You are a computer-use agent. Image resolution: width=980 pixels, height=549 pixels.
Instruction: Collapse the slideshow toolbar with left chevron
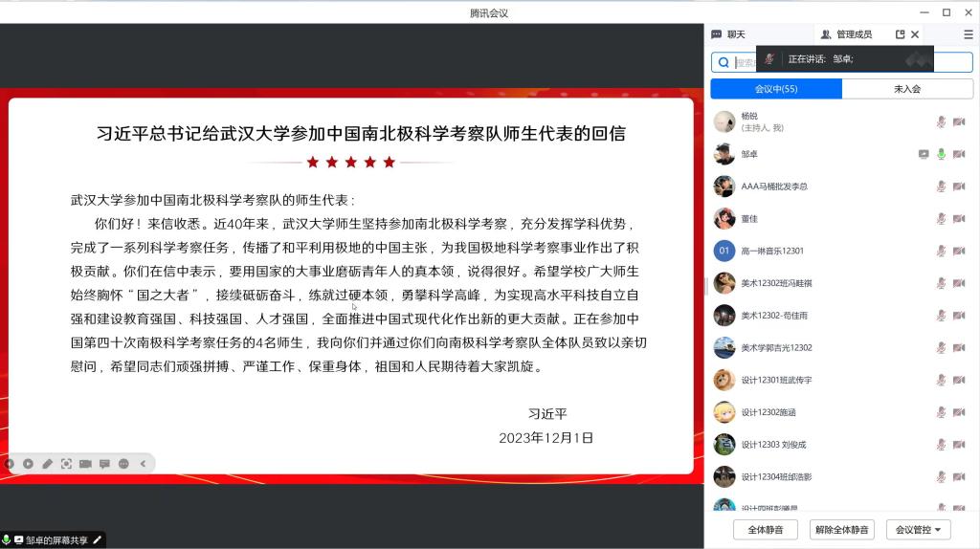click(144, 464)
